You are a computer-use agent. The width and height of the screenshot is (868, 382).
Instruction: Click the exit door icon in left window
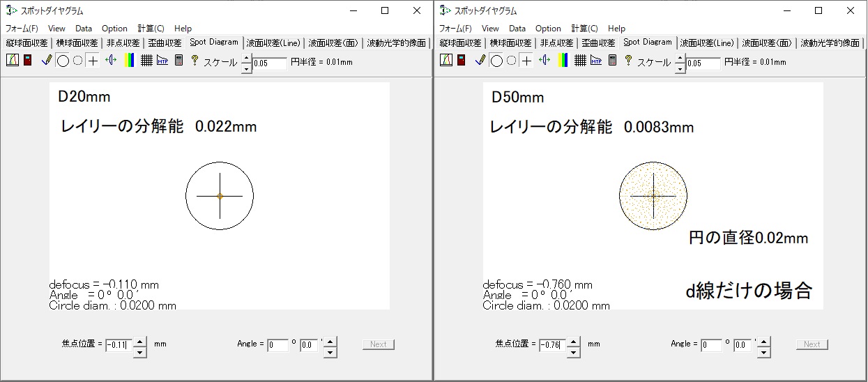pos(28,60)
